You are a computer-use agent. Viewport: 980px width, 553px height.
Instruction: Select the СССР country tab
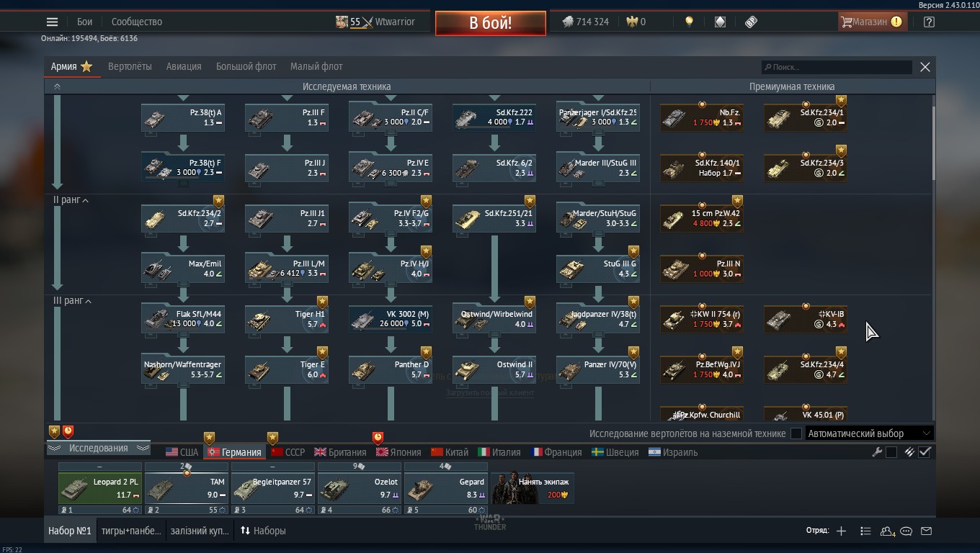tap(288, 452)
